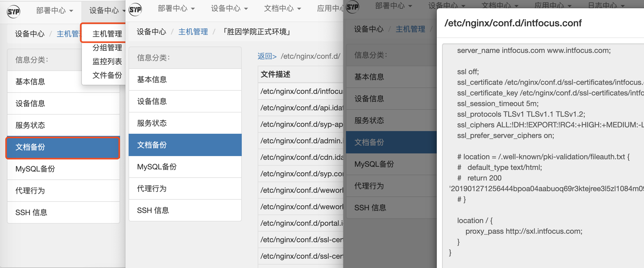Select 服务状态 in the right panel sidebar
Viewport: 644px width, 268px height.
tap(392, 120)
